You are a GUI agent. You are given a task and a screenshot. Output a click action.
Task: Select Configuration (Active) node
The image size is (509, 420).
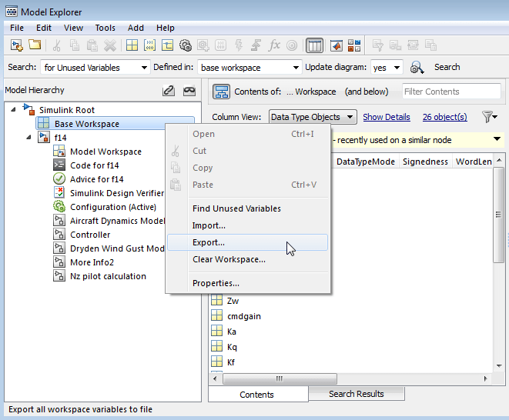click(x=113, y=207)
